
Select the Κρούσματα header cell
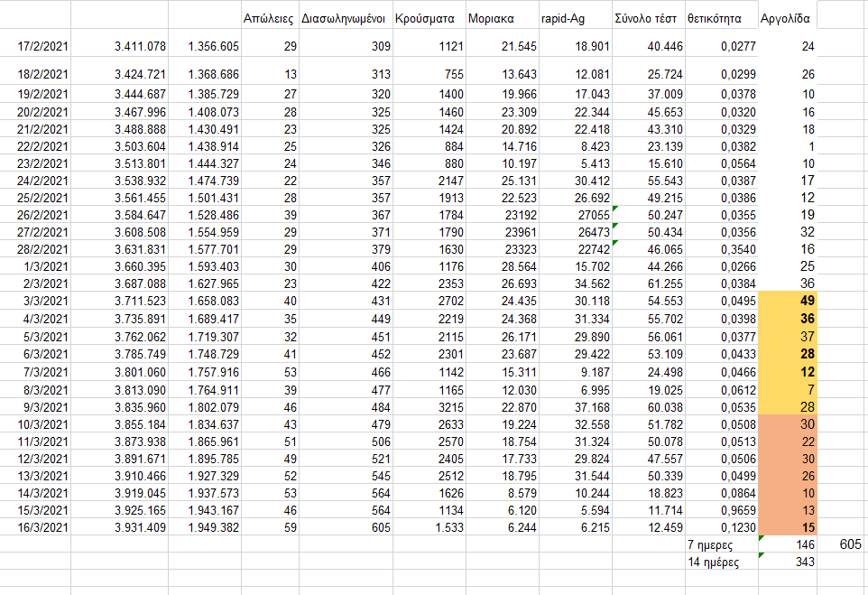point(428,18)
